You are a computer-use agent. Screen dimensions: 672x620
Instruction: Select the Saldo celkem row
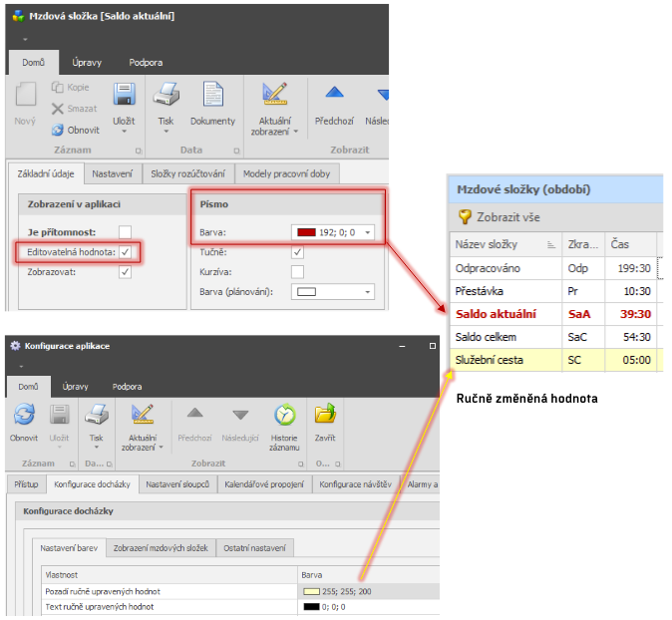coord(556,337)
